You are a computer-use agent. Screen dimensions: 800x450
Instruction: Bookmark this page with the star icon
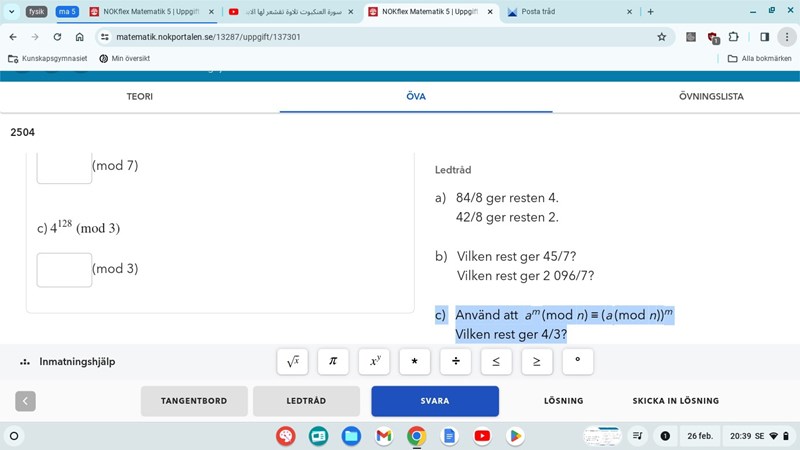click(661, 36)
